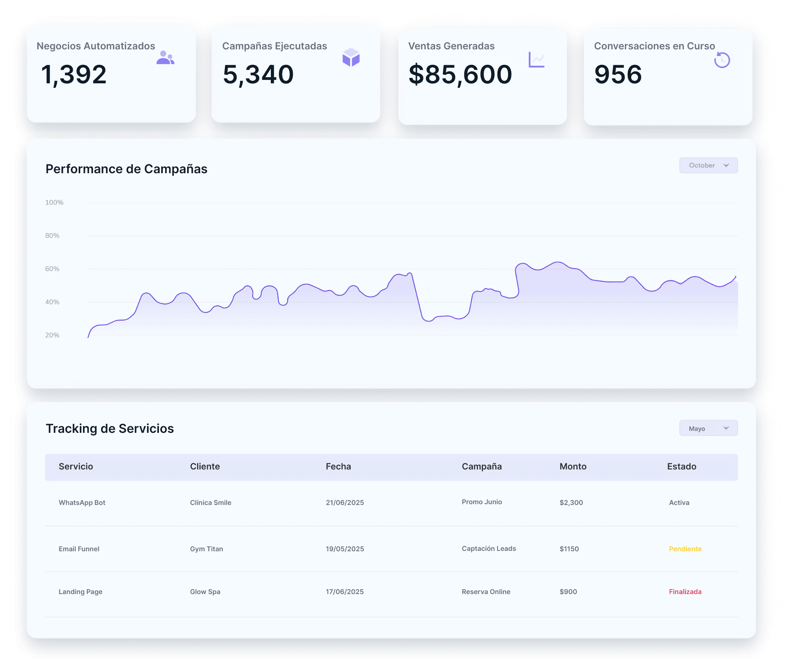Click date 17/06/2025
This screenshot has height=672, width=790.
coord(345,592)
